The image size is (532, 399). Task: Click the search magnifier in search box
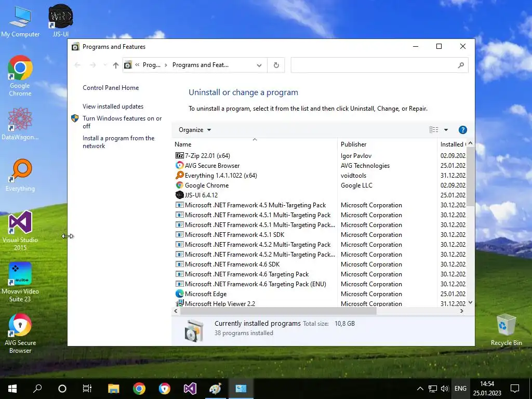461,65
